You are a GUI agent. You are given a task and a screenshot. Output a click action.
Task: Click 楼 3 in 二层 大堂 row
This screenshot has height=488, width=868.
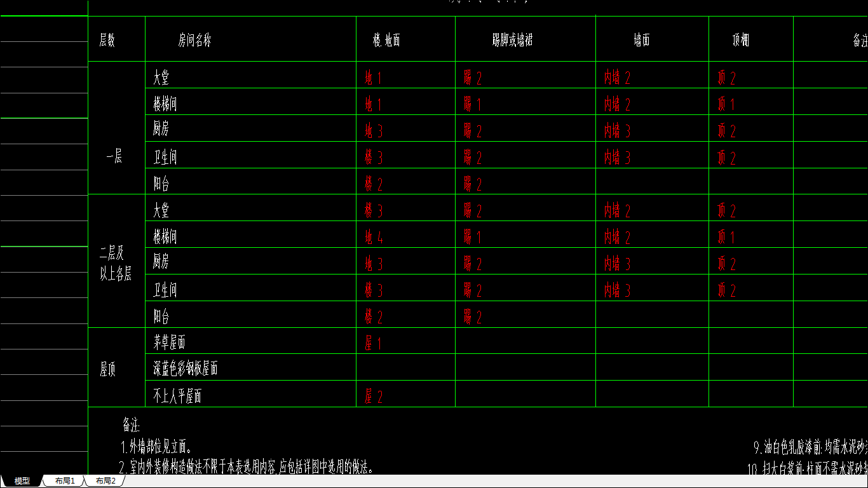tap(374, 210)
